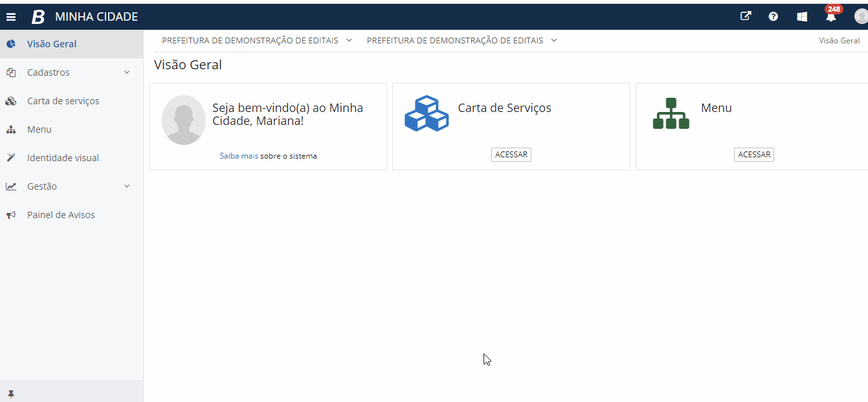Screen dimensions: 868x402
Task: Open the first Prefeitura de Demonstração dropdown
Action: click(256, 40)
